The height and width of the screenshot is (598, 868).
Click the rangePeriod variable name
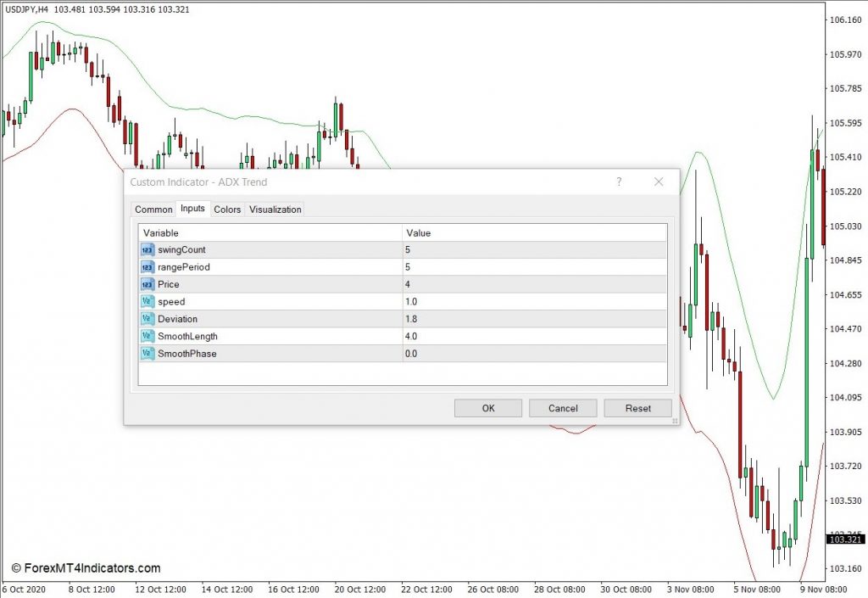184,267
